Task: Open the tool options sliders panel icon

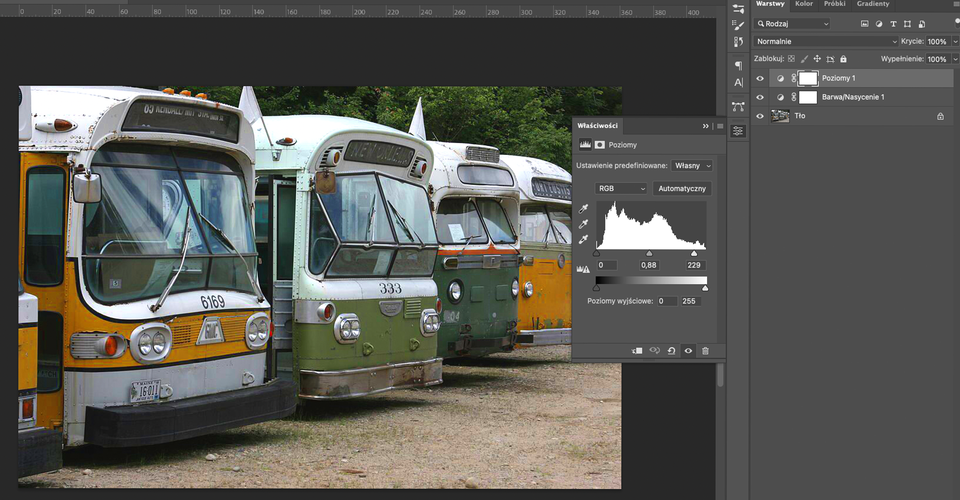Action: (x=738, y=8)
